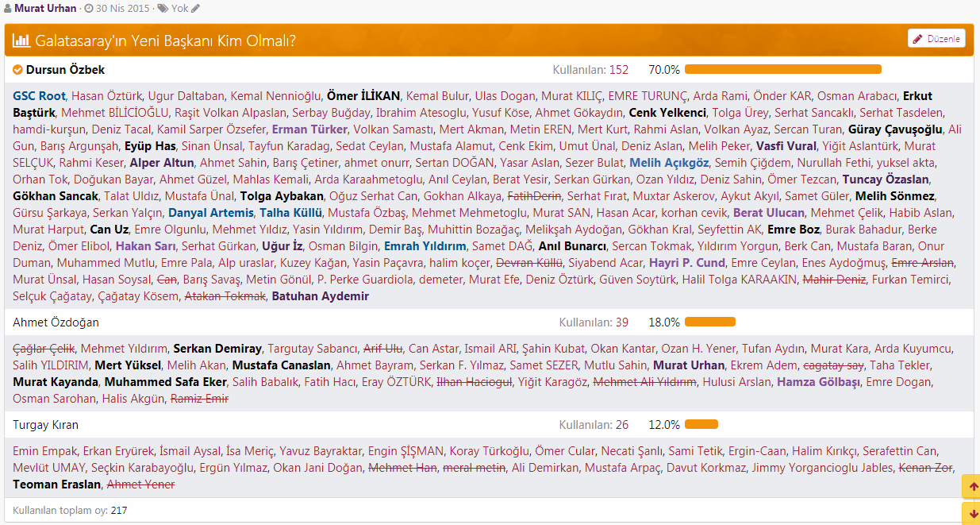This screenshot has width=980, height=525.
Task: Click Ahmet Özdoğan's 18.0% progress bar
Action: pos(710,322)
